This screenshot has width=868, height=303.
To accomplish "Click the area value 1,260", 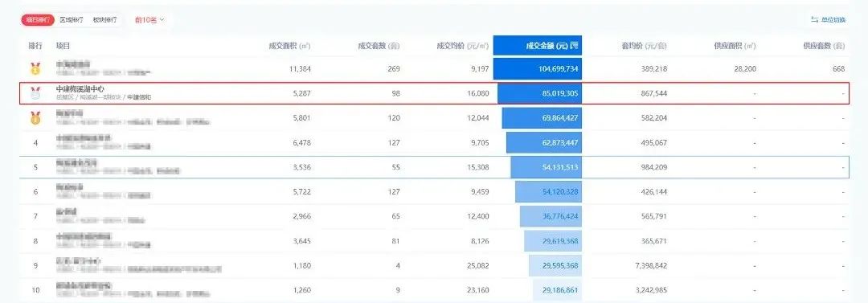I will (301, 289).
